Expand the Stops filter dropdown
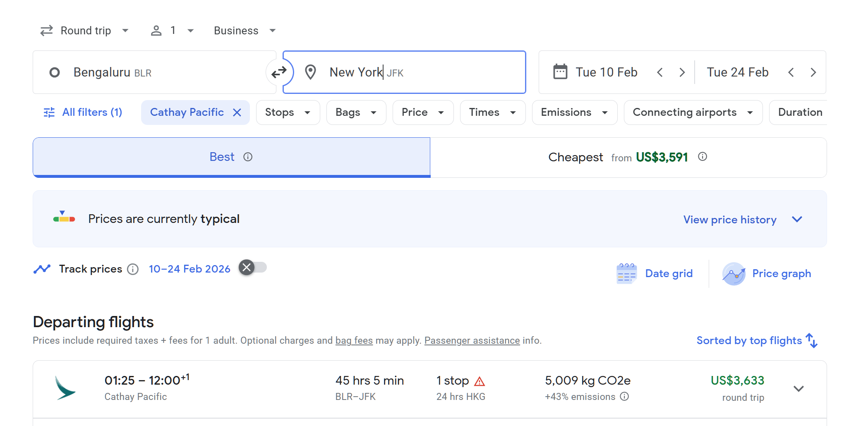This screenshot has height=426, width=868. tap(288, 112)
